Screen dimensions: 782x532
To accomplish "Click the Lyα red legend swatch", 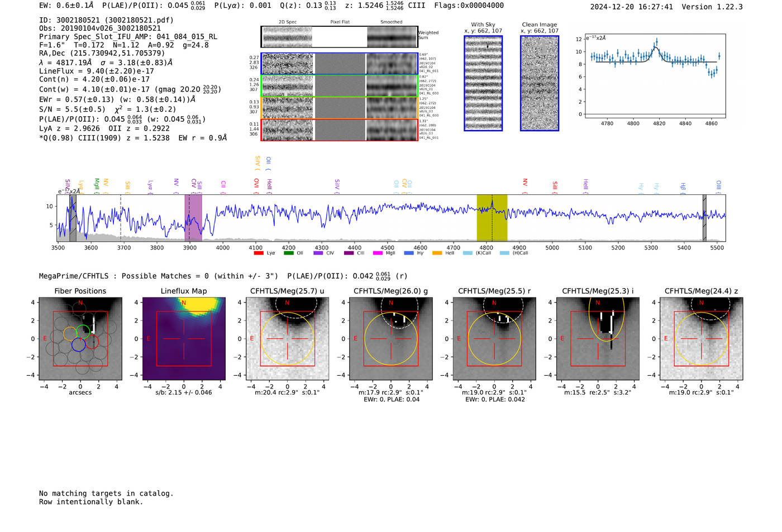I will pos(258,253).
